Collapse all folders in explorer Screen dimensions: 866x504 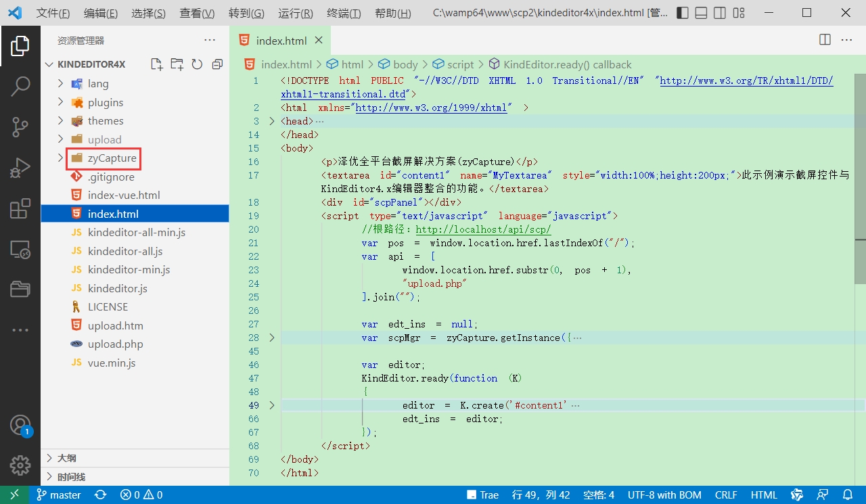pos(217,64)
